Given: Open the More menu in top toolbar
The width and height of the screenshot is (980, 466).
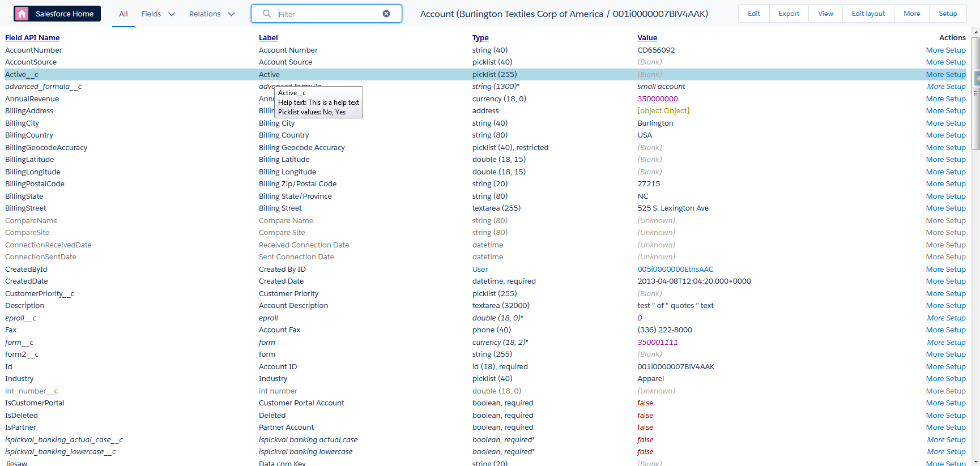Looking at the screenshot, I should point(912,14).
